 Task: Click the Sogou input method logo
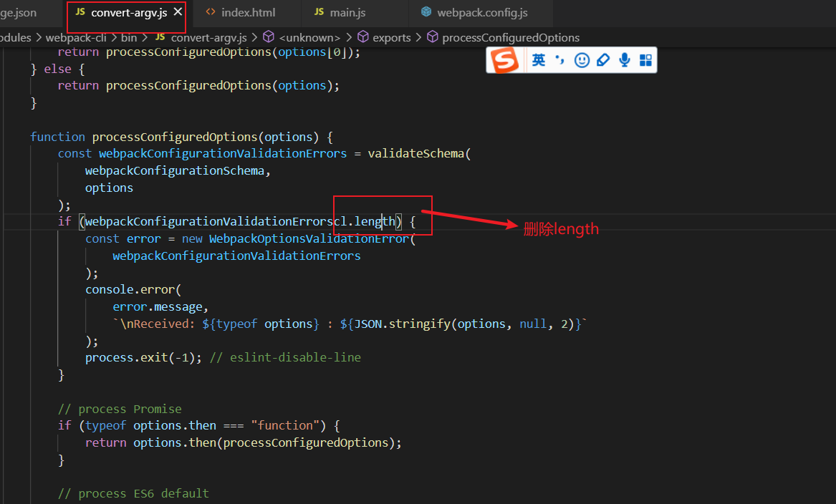(x=504, y=60)
